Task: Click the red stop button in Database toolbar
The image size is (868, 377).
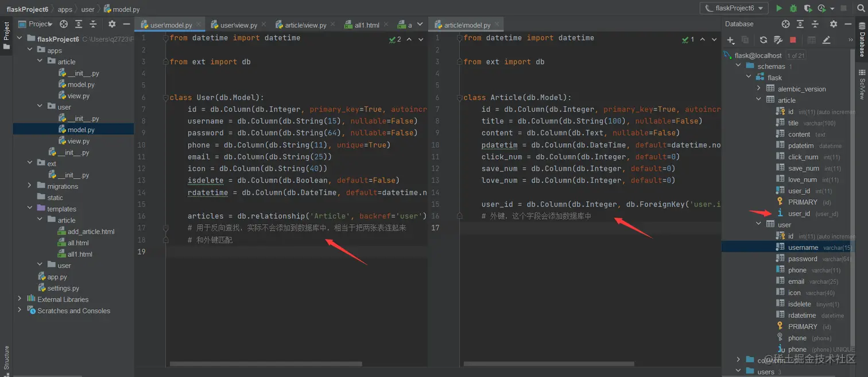Action: (793, 40)
